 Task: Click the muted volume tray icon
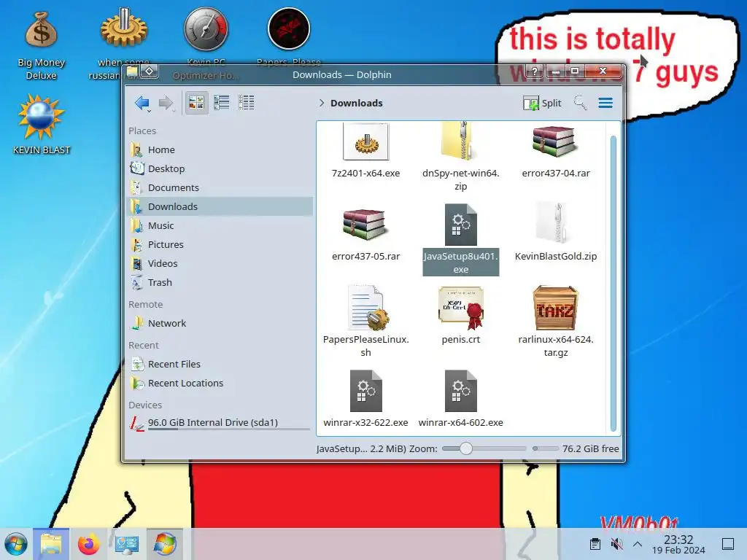[x=616, y=544]
